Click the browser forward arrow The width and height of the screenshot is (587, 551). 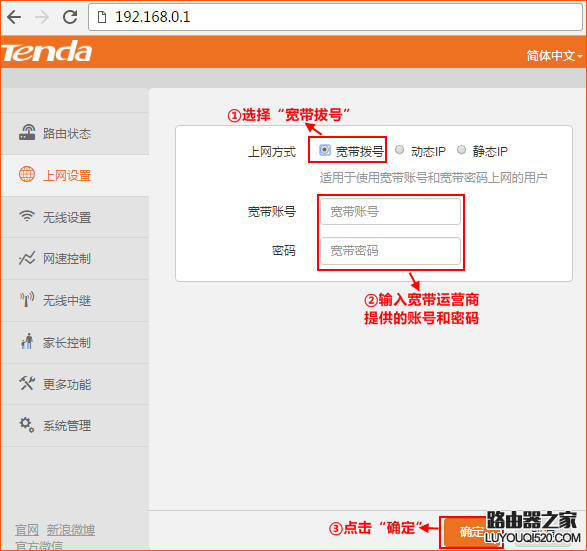point(42,17)
